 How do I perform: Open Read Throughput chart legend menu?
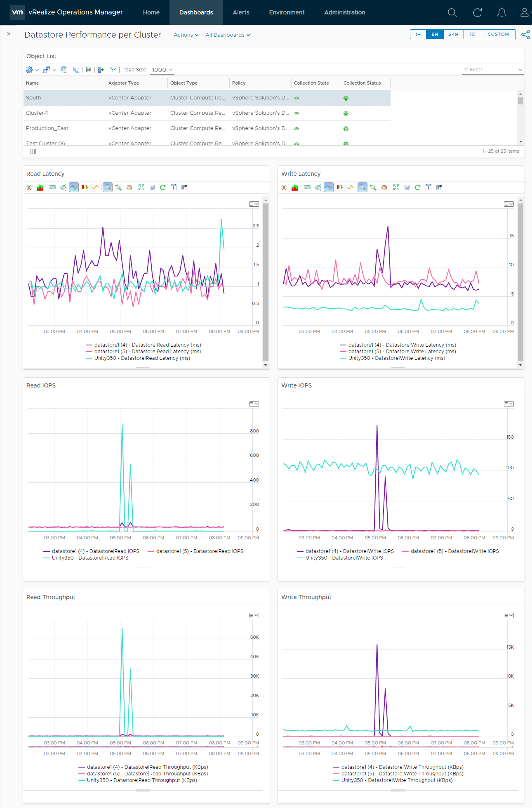tap(254, 616)
